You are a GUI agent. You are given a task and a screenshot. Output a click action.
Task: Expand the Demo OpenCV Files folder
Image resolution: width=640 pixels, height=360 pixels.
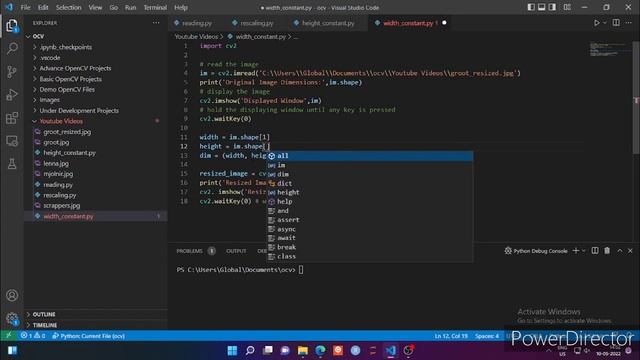(67, 90)
